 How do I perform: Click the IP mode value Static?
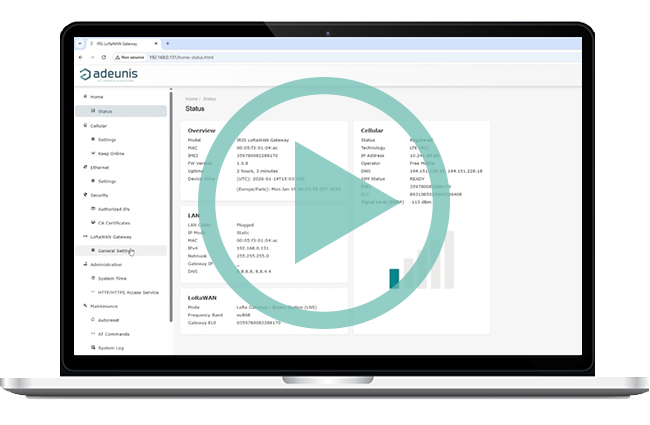(243, 233)
